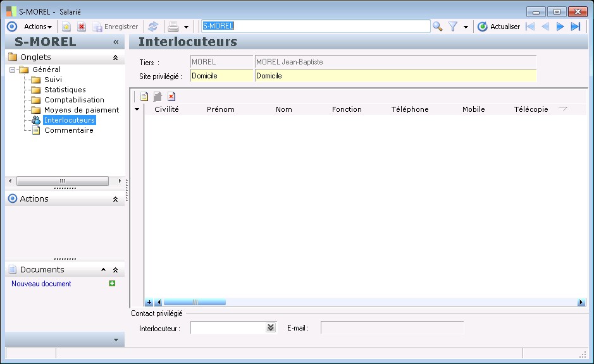Click new interlocuteur grid icon
Screen dimensions: 594x364
tap(144, 97)
